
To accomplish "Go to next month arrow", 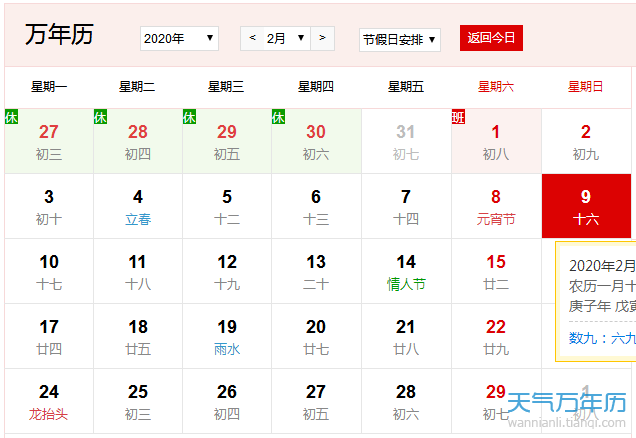I will click(322, 38).
